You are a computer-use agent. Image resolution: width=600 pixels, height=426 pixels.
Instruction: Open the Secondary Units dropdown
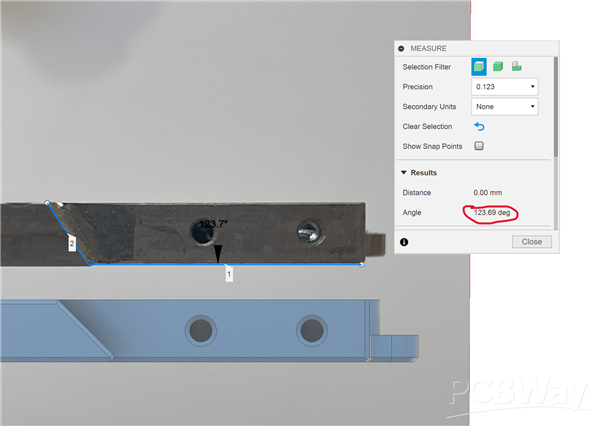pos(505,107)
